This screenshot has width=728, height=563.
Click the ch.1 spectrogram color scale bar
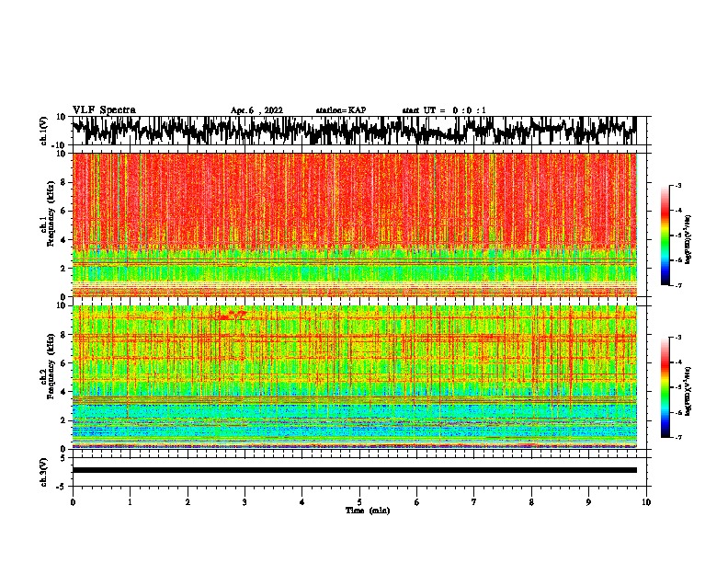click(x=665, y=236)
